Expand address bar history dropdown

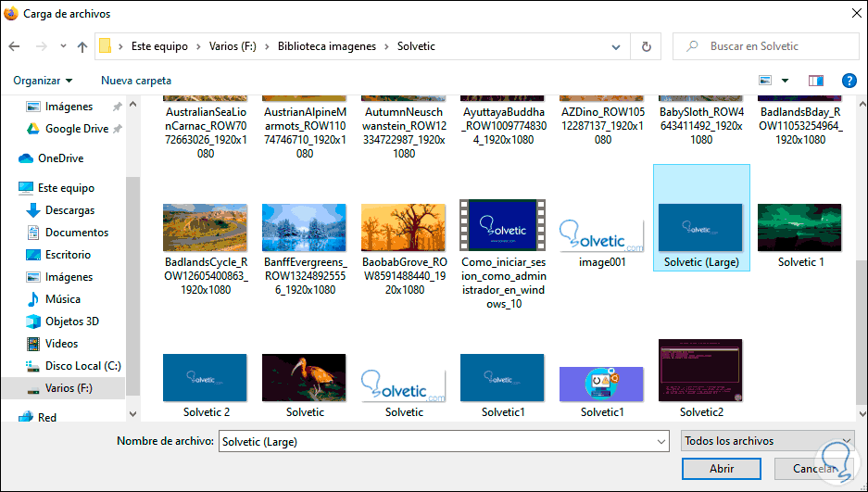[616, 47]
